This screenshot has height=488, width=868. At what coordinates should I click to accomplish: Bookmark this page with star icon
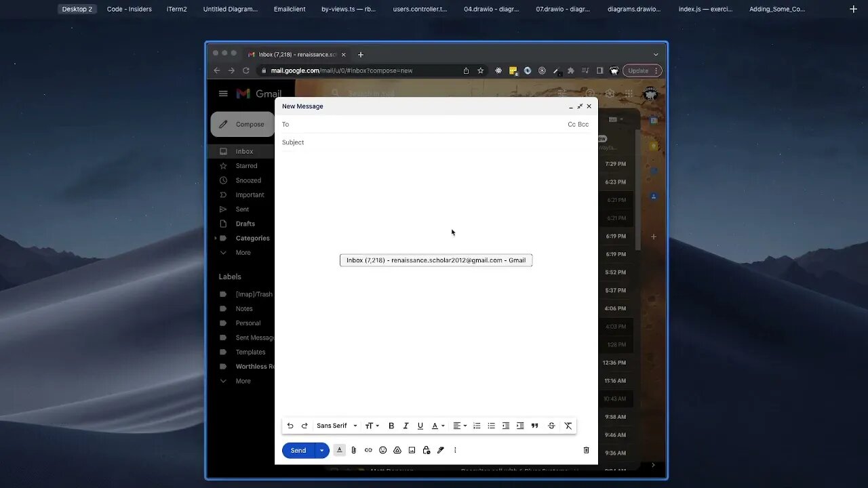481,70
